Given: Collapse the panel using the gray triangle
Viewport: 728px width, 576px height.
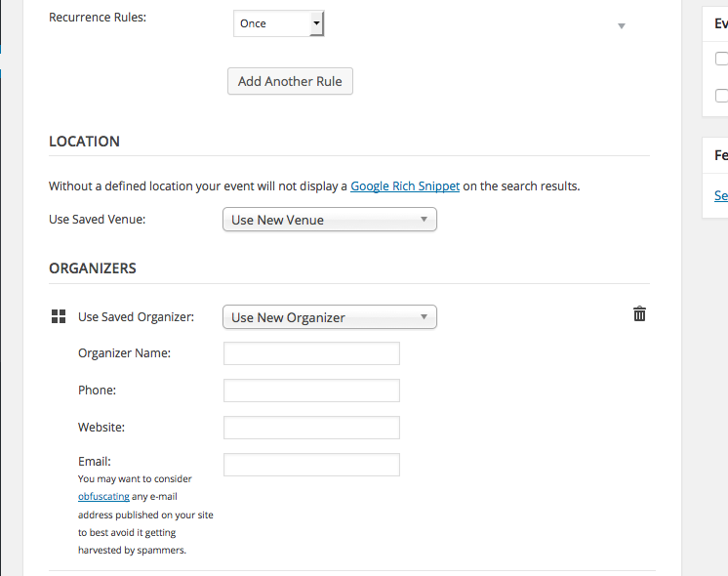Looking at the screenshot, I should [622, 26].
